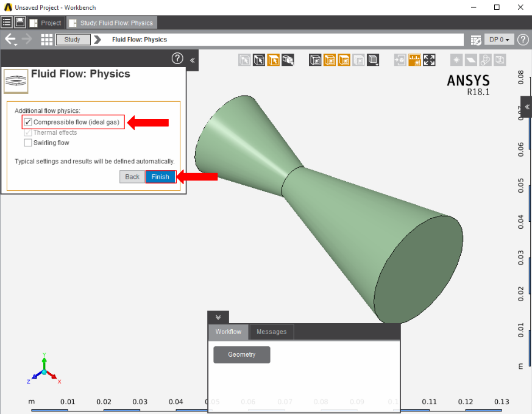
Task: Click the grayed wireframe box icon
Action: (x=500, y=60)
